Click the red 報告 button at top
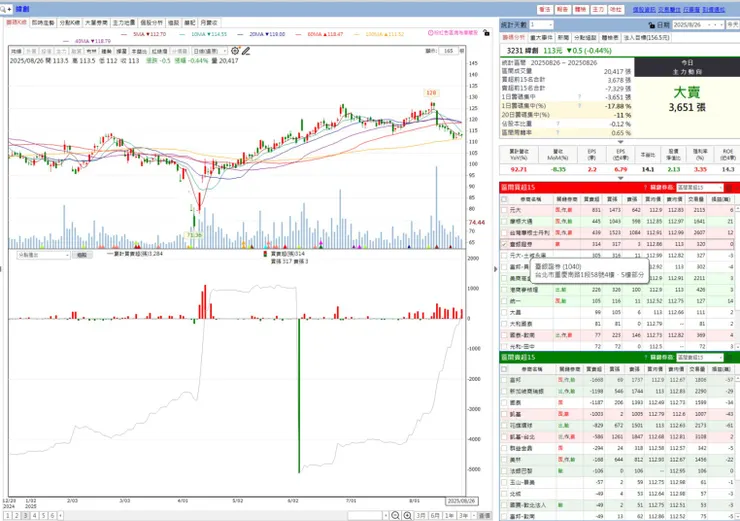The height and width of the screenshot is (521, 740). pos(562,9)
